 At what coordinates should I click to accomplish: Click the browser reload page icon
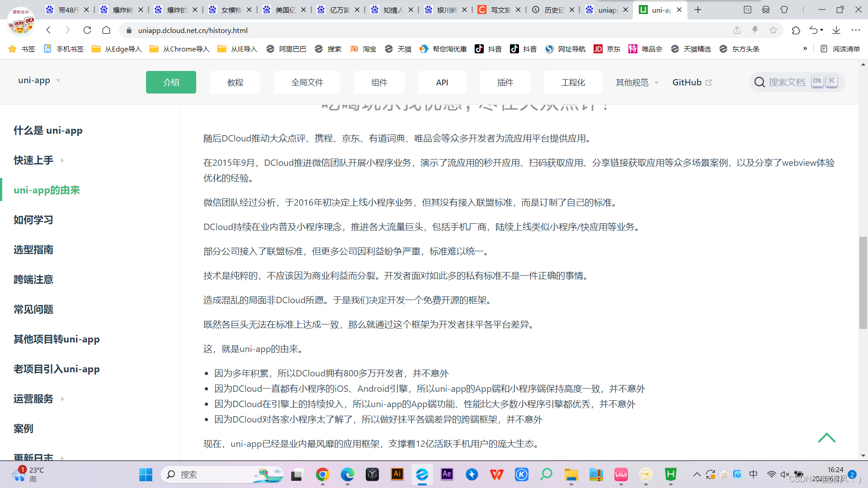coord(87,30)
